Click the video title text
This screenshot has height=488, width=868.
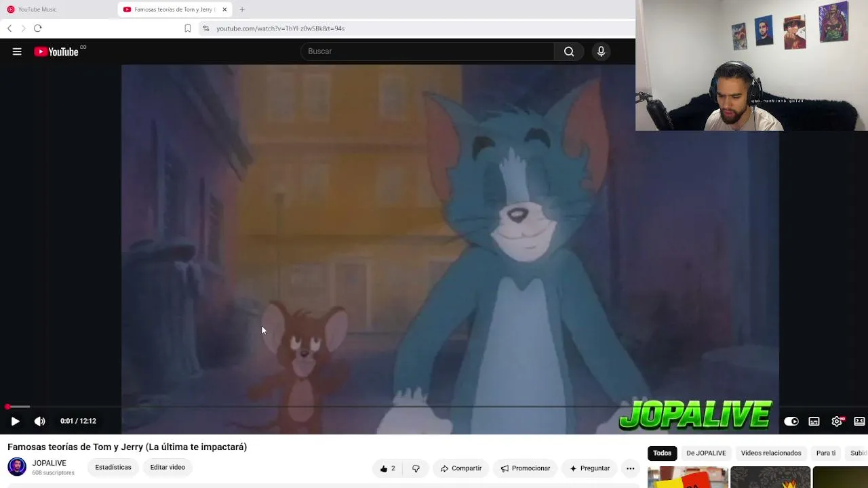coord(127,447)
